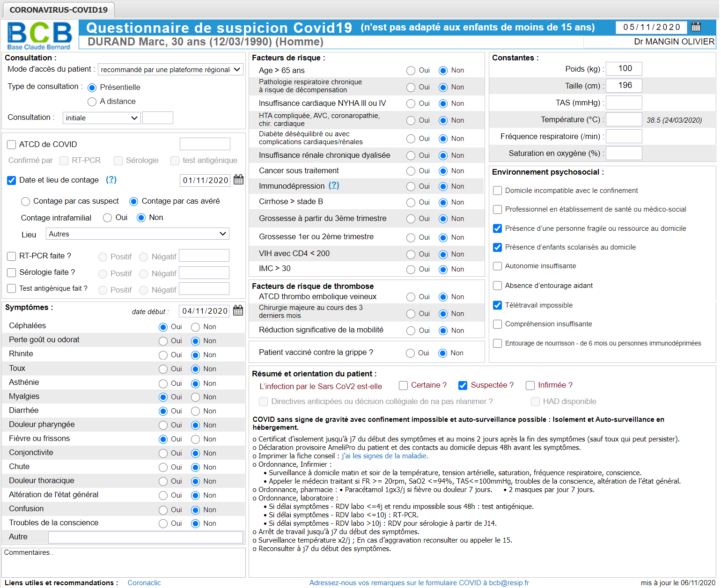Select 'A distance' consultation type

[92, 102]
